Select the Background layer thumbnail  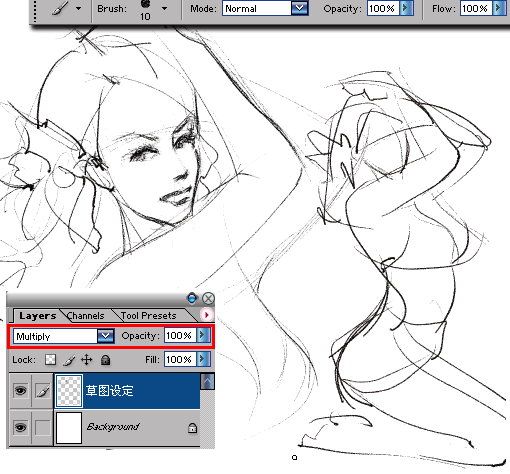(x=69, y=428)
